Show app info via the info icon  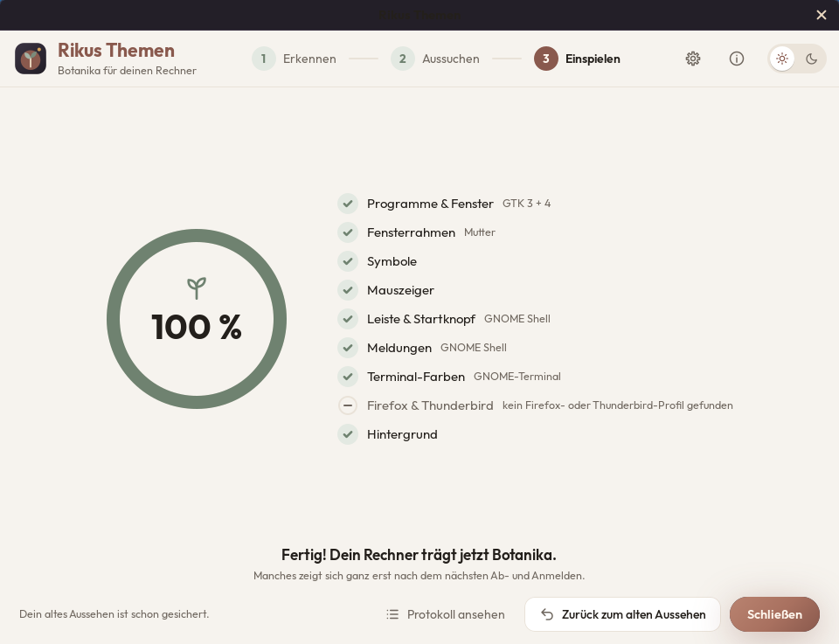[x=737, y=59]
